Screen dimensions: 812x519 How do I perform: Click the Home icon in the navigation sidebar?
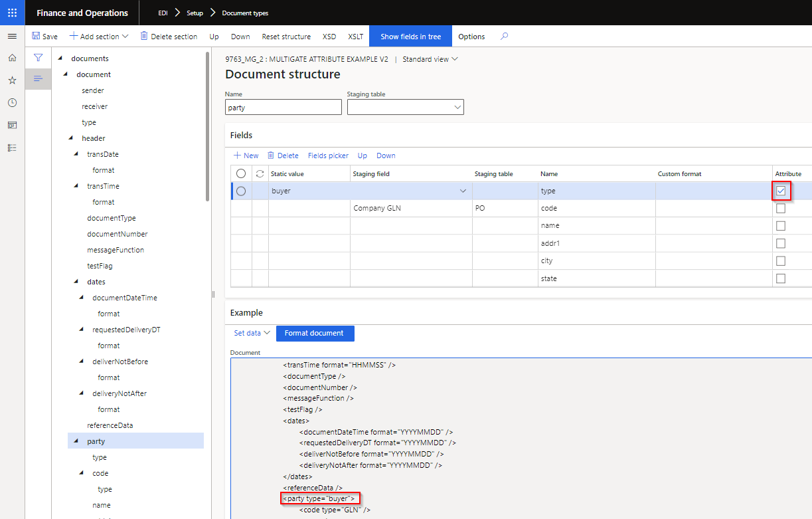(11, 58)
